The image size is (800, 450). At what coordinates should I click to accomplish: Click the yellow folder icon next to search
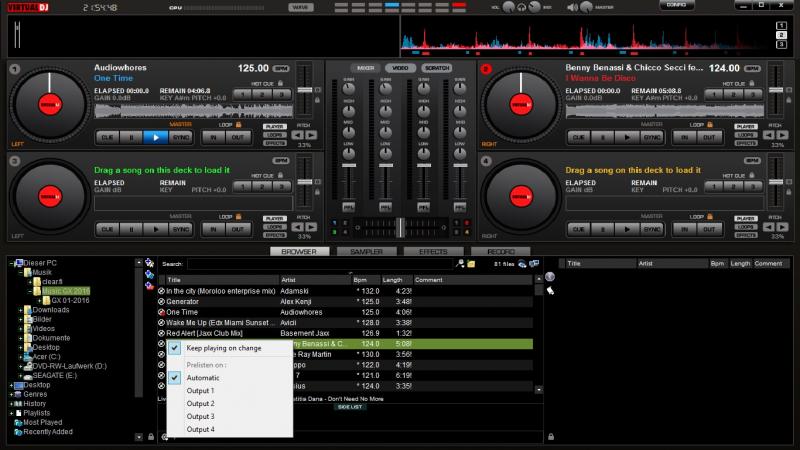tap(471, 264)
